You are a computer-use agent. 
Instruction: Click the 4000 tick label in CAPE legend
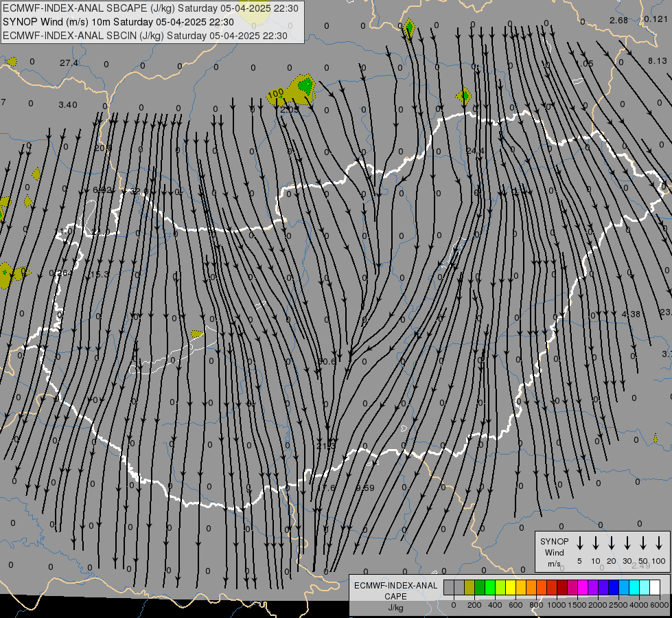coord(639,605)
